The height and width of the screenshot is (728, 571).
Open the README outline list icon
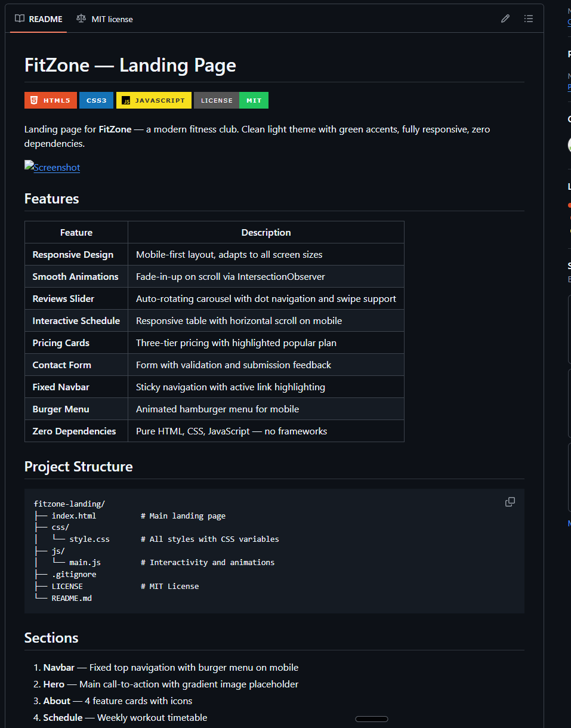click(x=528, y=18)
